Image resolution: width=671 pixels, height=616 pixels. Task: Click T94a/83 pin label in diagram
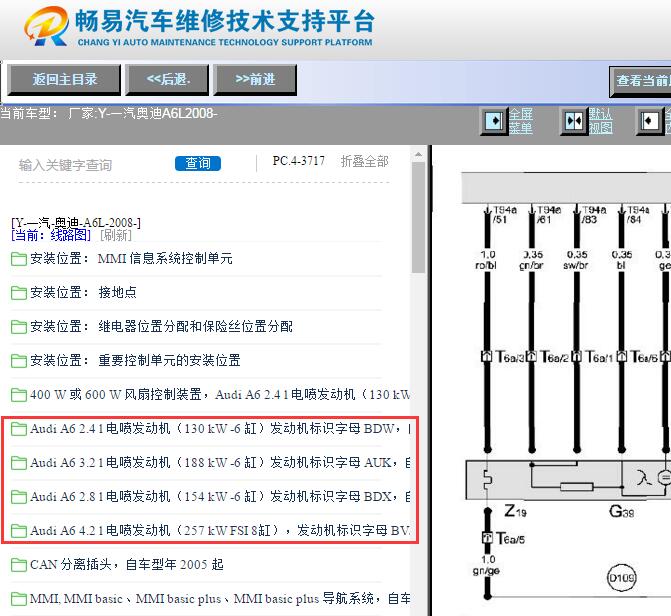594,215
